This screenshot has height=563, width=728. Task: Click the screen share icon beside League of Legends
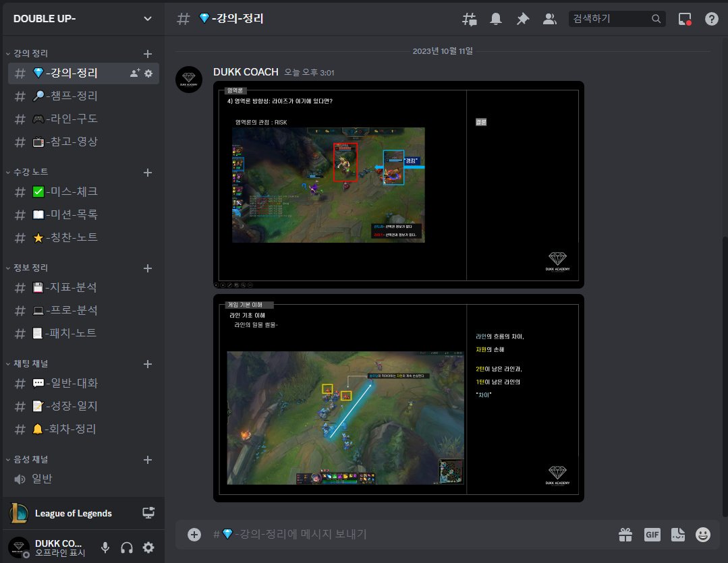[x=148, y=513]
